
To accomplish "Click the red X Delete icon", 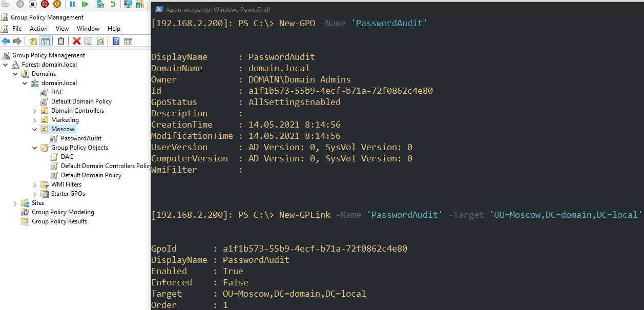I will (x=77, y=42).
